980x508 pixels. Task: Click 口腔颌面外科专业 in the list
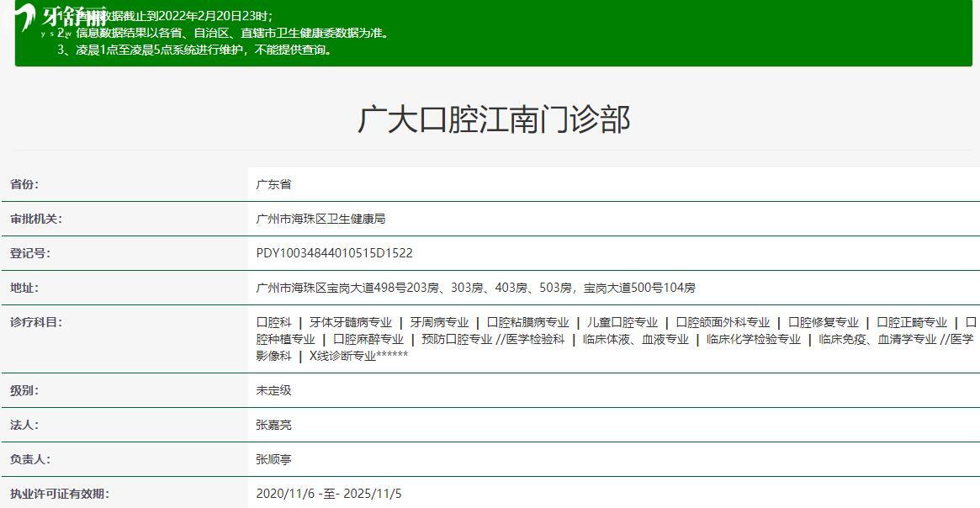[x=723, y=322]
